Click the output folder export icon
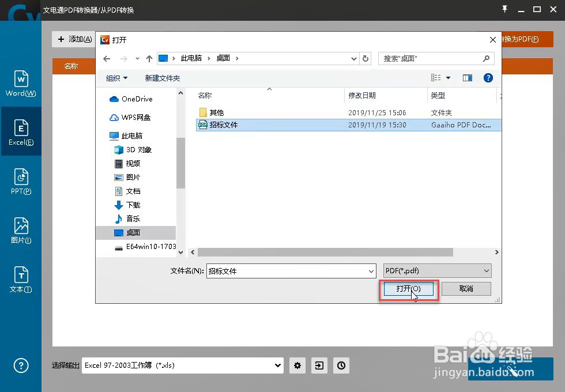565x392 pixels. tap(319, 365)
